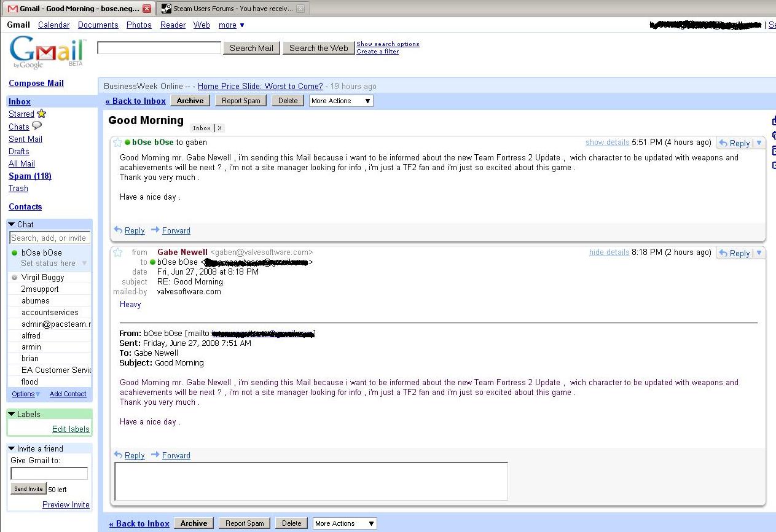Click into the quick reply text box
776x532 pixels.
(x=311, y=481)
